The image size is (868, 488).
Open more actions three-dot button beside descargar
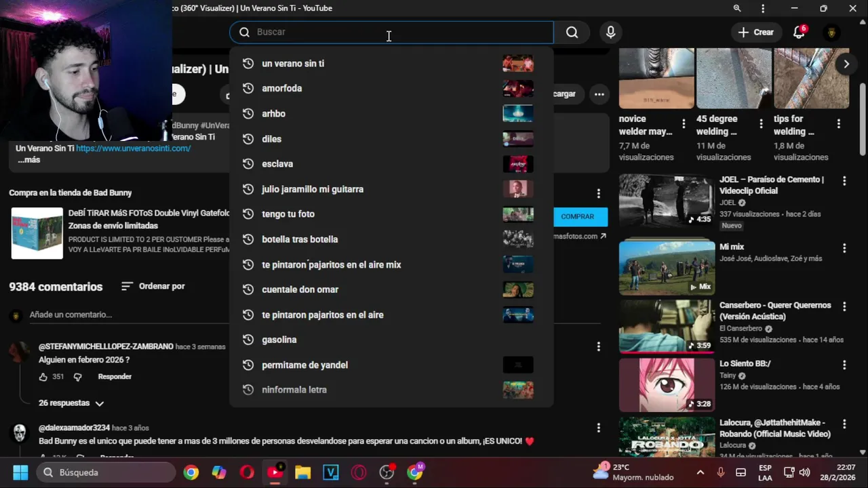tap(599, 94)
